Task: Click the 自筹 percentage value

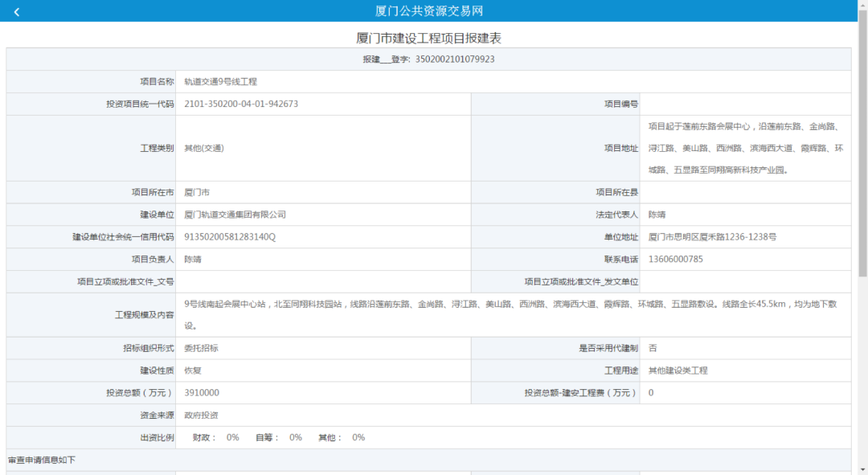Action: tap(296, 437)
